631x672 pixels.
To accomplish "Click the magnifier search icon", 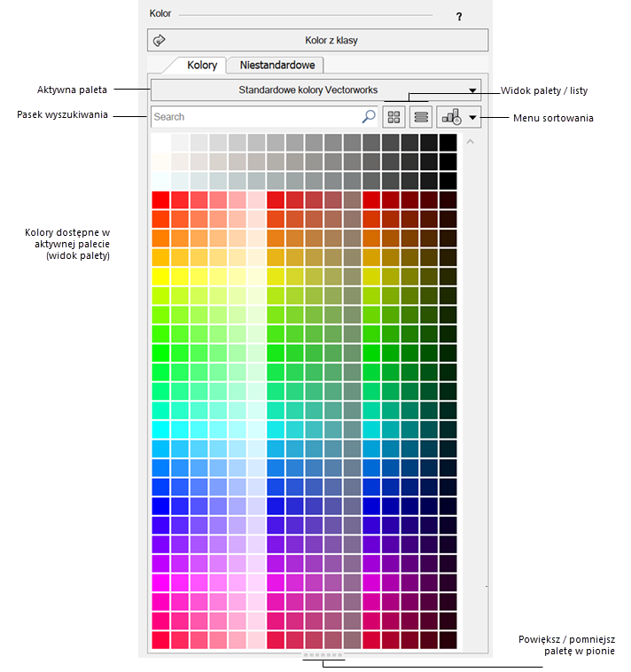I will tap(369, 116).
